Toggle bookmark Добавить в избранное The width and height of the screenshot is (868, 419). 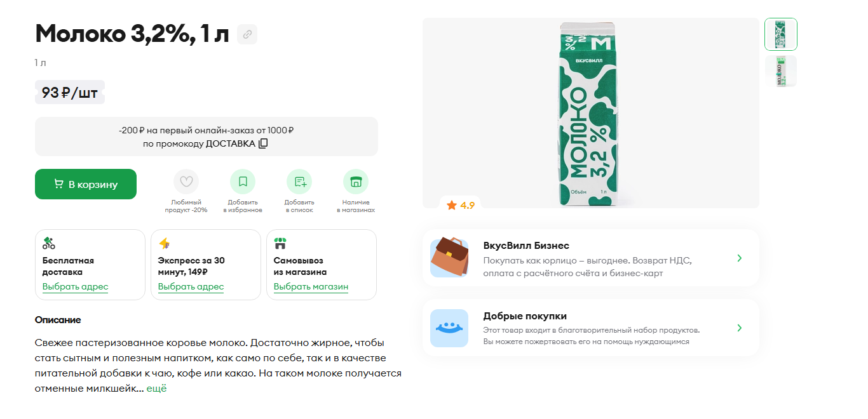pos(243,182)
